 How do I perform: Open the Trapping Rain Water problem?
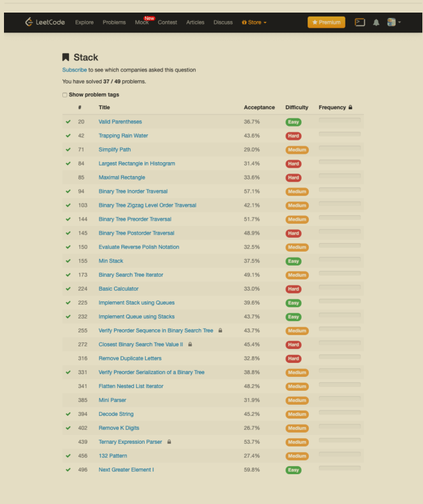click(x=123, y=136)
